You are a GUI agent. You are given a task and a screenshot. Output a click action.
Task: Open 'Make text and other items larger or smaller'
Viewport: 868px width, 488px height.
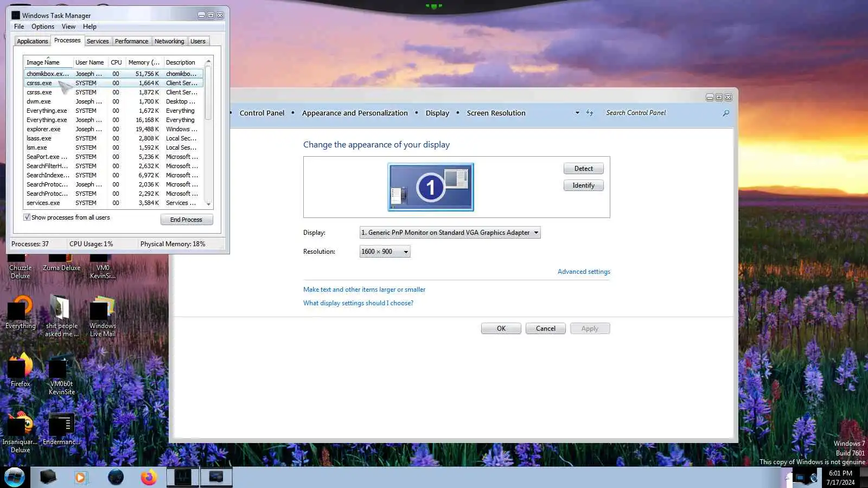[x=364, y=290]
